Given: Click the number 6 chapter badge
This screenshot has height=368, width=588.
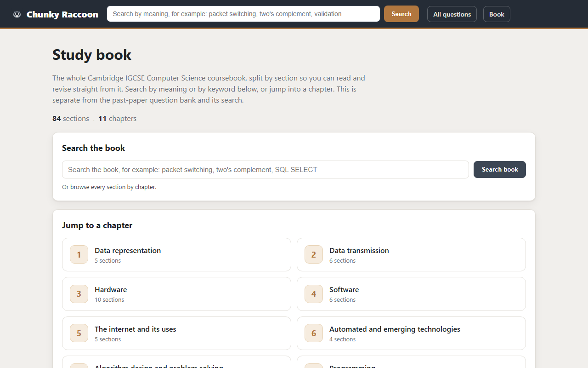Looking at the screenshot, I should [x=314, y=333].
